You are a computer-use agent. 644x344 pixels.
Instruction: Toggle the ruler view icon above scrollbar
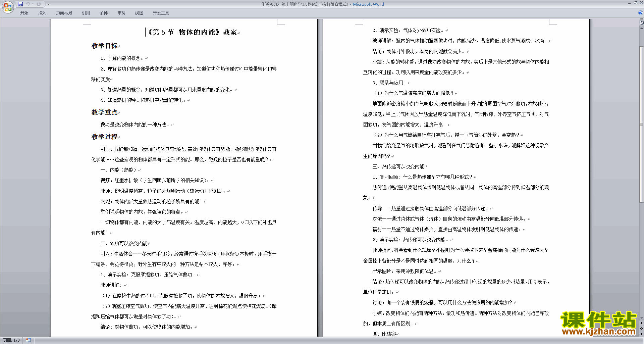click(642, 23)
